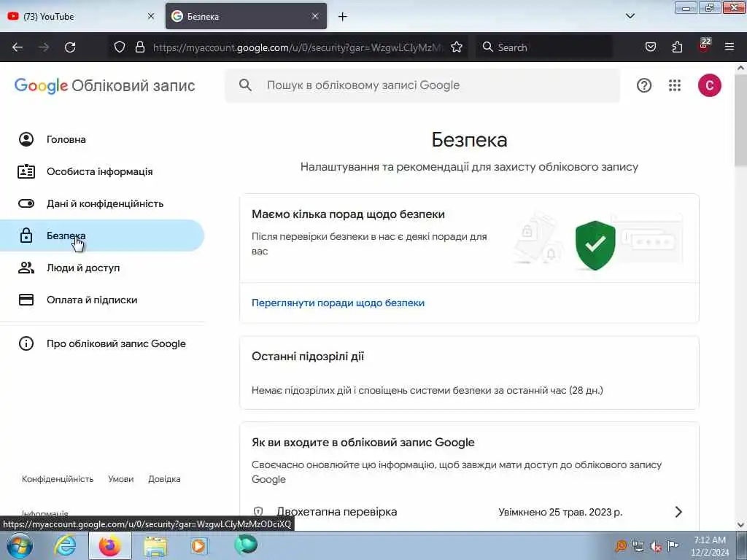Bookmark this page with the star icon
Image resolution: width=747 pixels, height=560 pixels.
click(457, 47)
